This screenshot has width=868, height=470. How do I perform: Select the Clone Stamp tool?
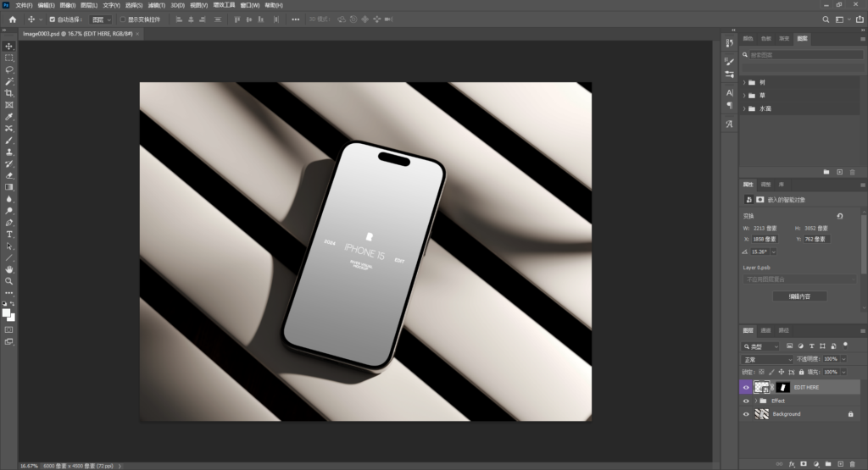(x=8, y=152)
